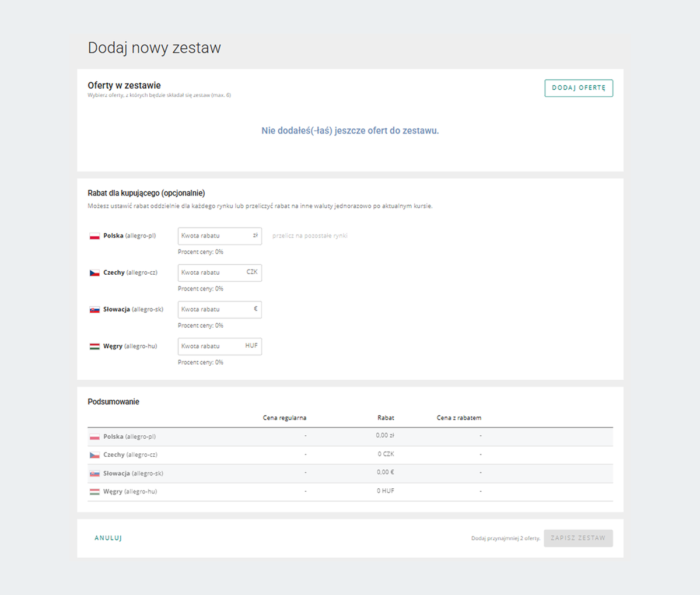This screenshot has width=700, height=595.
Task: Click the Slovak flag in discount section
Action: click(94, 310)
